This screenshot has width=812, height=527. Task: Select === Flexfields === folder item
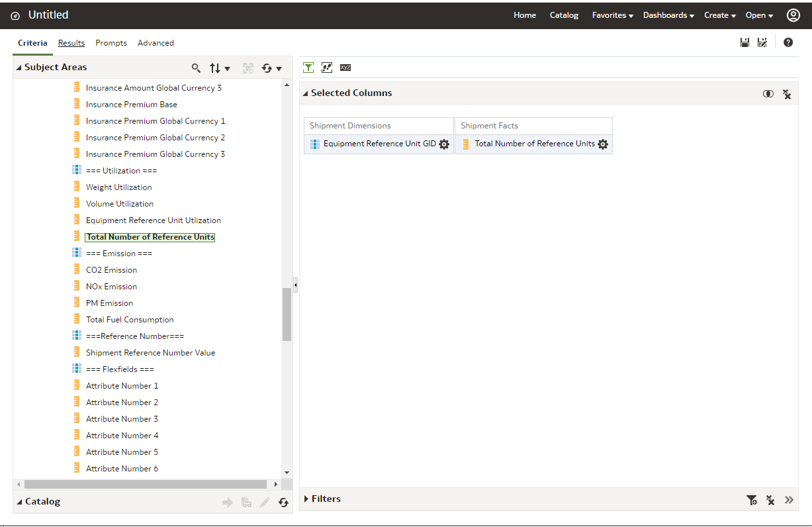click(120, 369)
